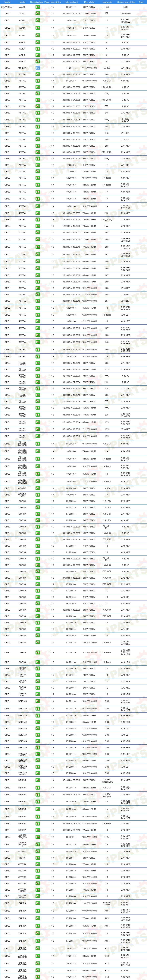Click the fuel icon for Zafira Tourer 110kW

38,948
